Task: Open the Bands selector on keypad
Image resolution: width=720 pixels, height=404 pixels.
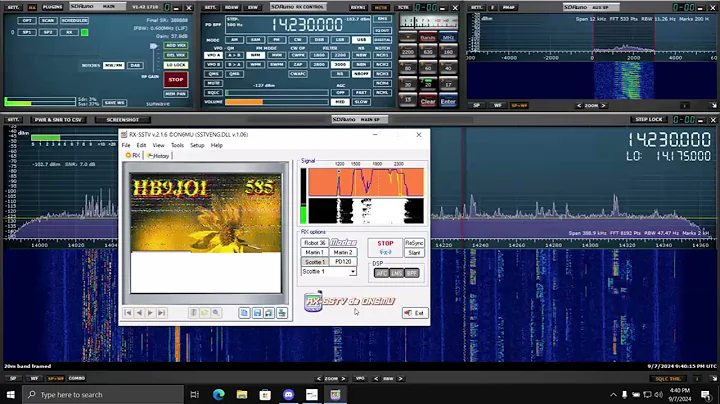Action: coord(428,37)
